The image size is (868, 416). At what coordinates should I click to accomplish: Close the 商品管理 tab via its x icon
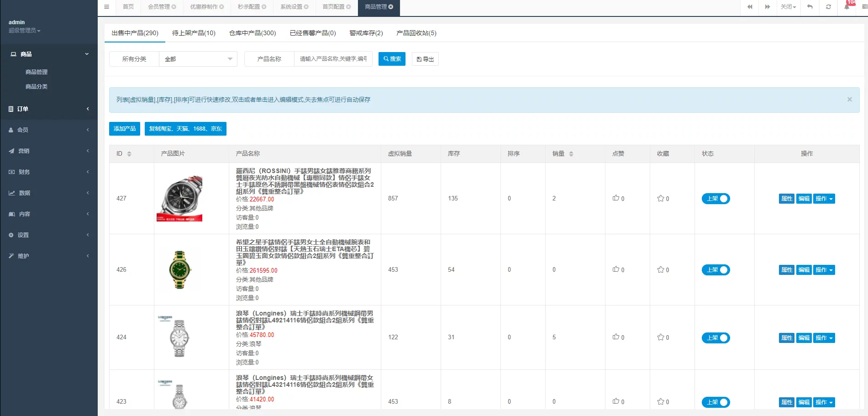[x=391, y=7]
